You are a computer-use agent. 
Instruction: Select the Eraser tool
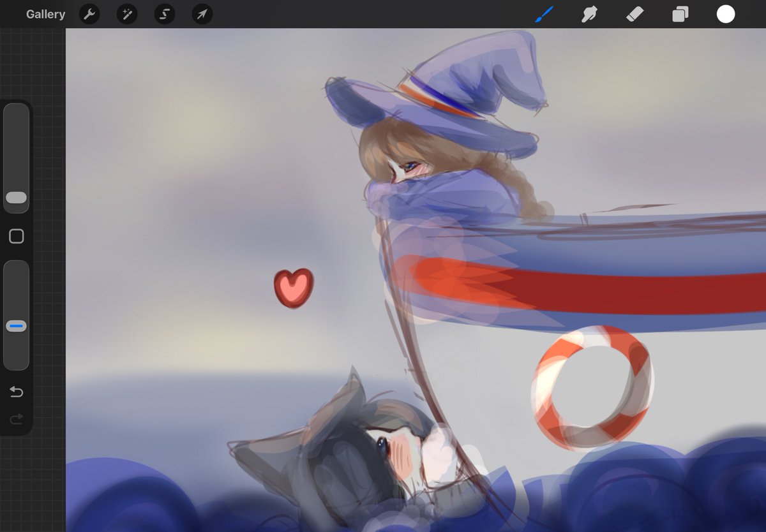tap(635, 14)
